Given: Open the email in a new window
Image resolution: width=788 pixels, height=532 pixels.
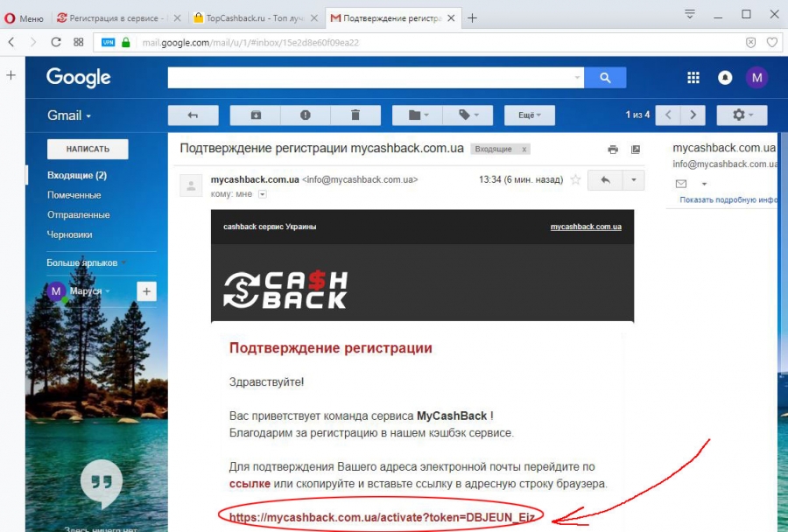Looking at the screenshot, I should [636, 150].
